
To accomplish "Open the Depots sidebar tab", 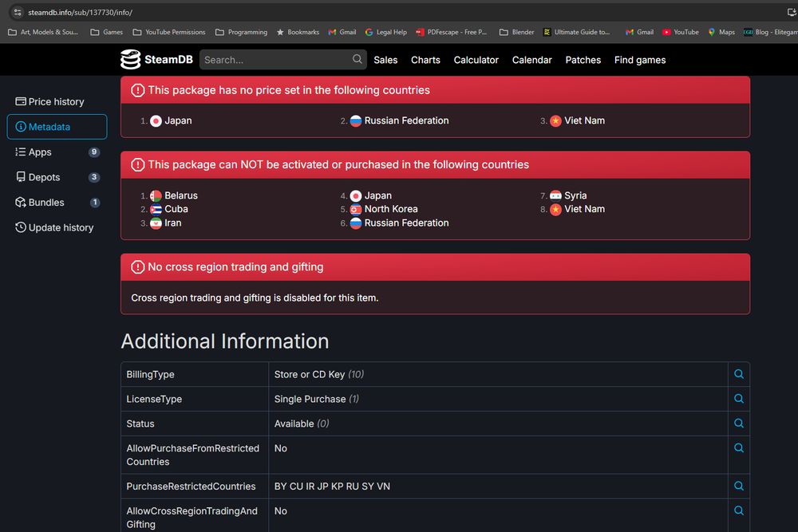I will click(57, 177).
